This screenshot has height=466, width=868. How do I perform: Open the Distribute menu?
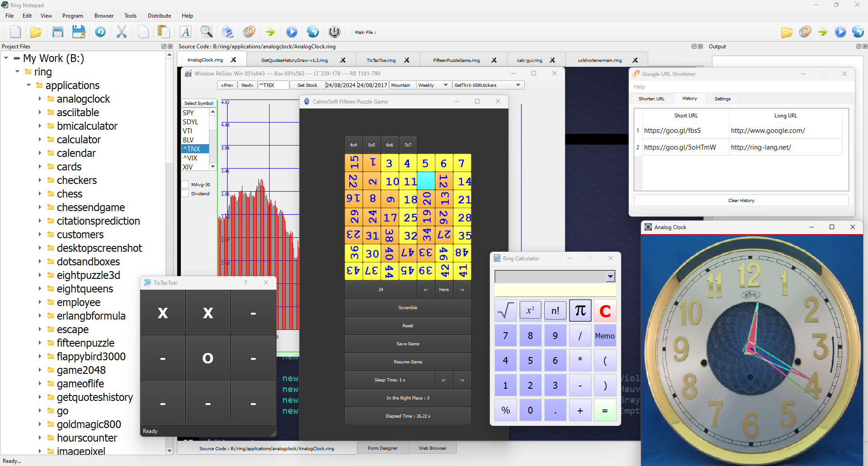click(159, 16)
